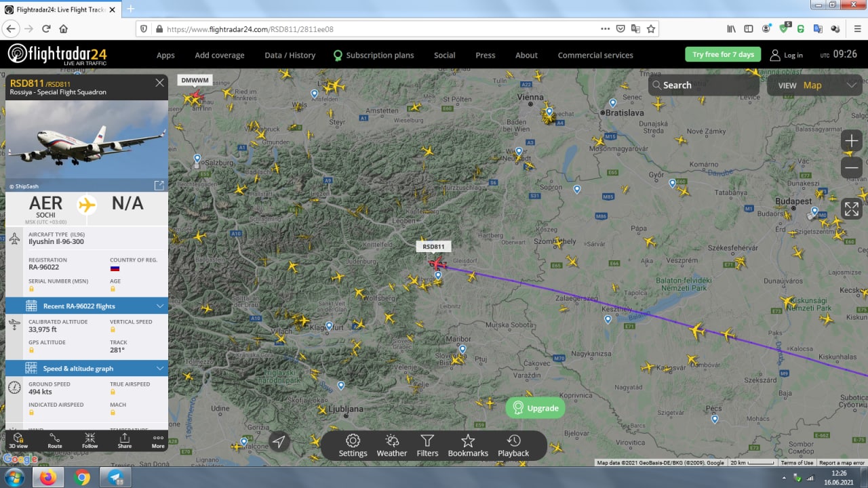The height and width of the screenshot is (488, 868).
Task: Click the locked GPS altitude value
Action: [x=31, y=350]
